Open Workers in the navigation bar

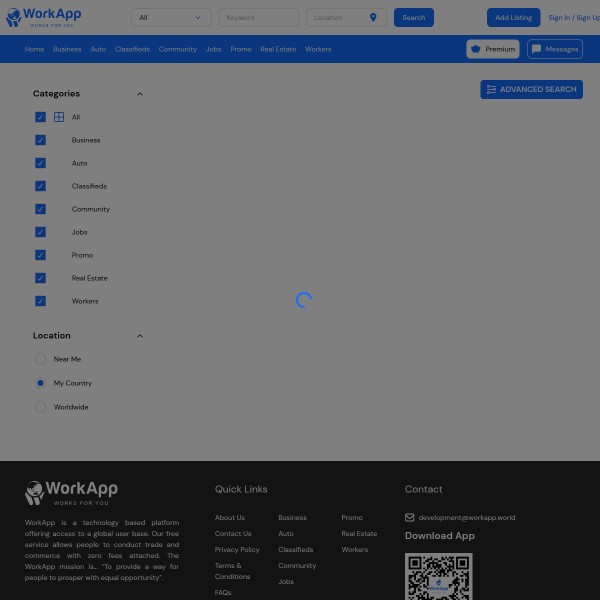(318, 49)
